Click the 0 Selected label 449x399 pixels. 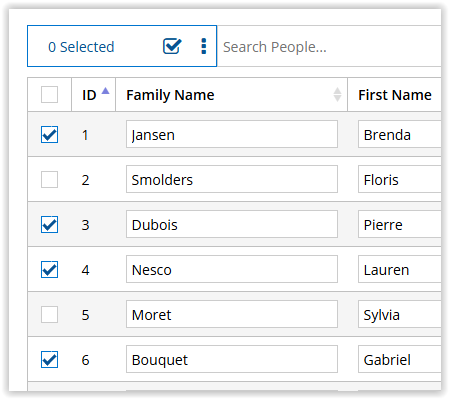pyautogui.click(x=81, y=47)
